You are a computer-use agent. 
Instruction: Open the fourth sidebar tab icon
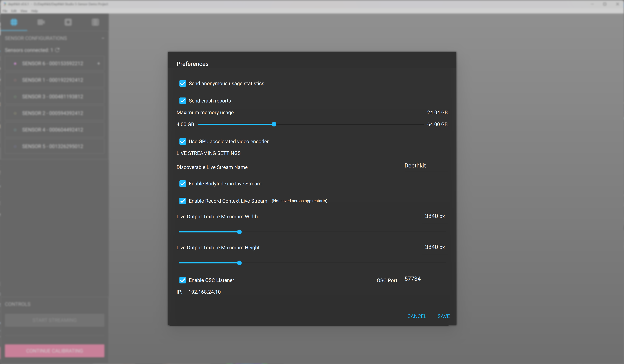95,22
